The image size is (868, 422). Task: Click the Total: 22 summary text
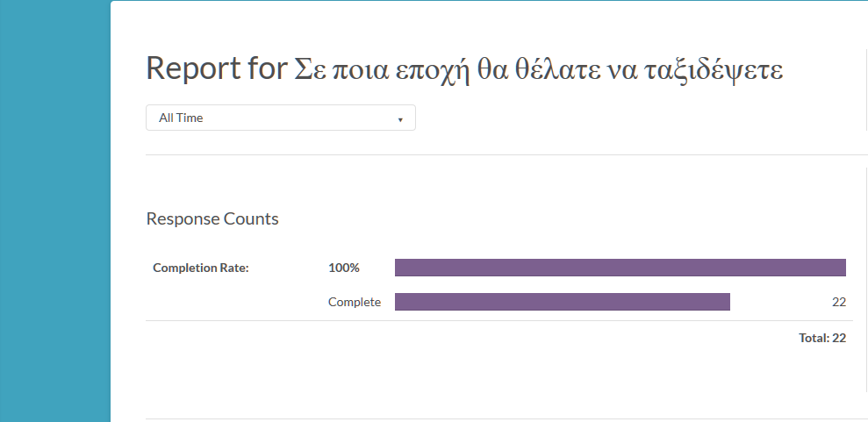pyautogui.click(x=821, y=338)
